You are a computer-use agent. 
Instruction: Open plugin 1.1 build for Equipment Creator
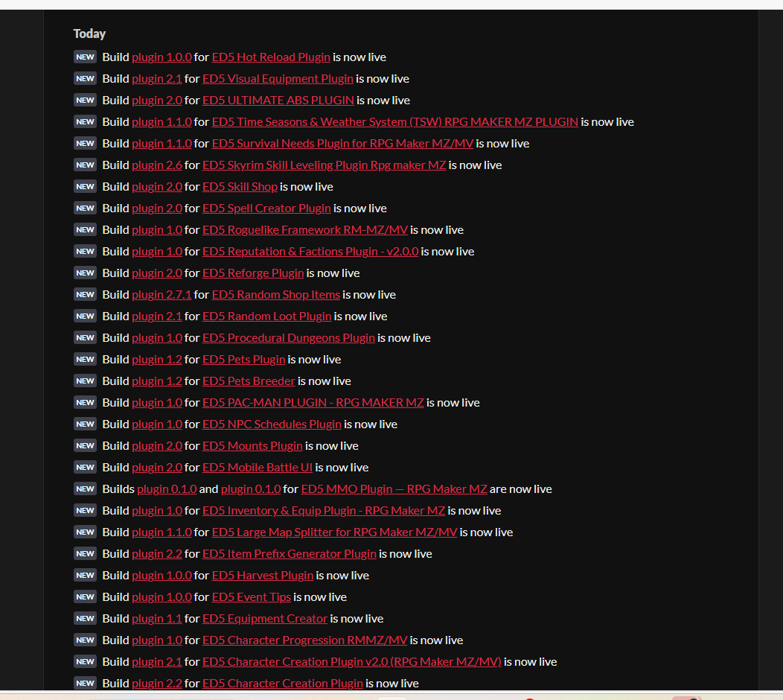coord(157,618)
